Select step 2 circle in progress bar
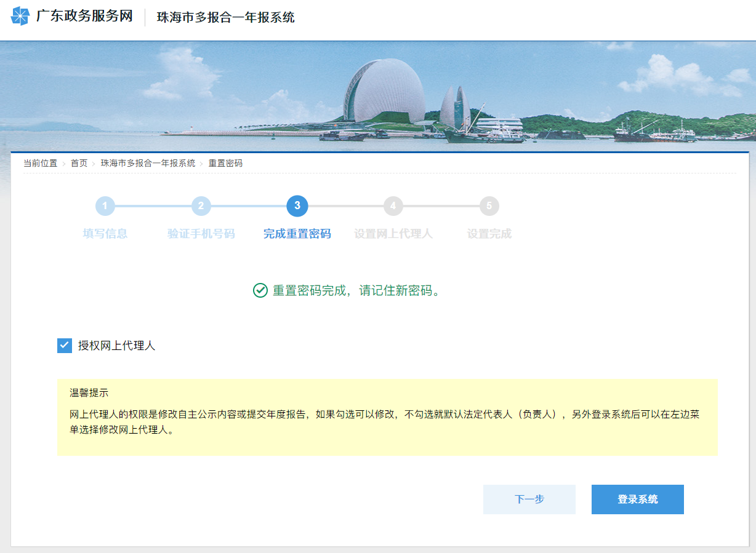 coord(201,206)
